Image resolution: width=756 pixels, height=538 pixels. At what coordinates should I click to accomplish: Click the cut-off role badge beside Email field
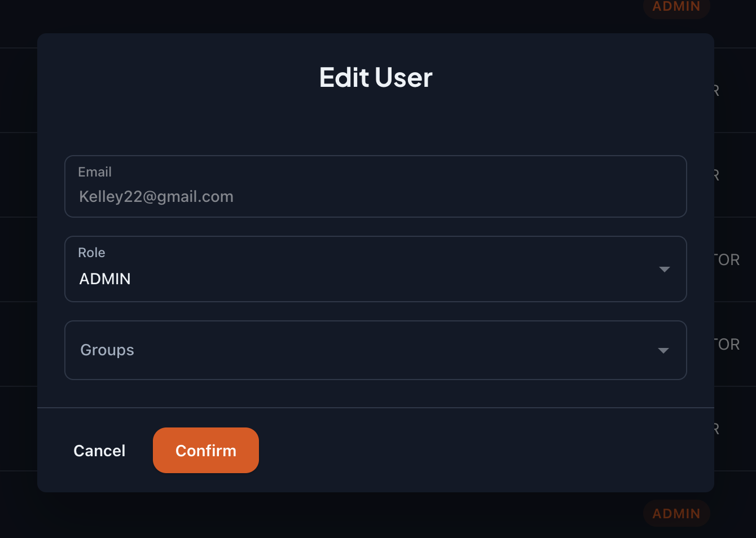coord(717,175)
